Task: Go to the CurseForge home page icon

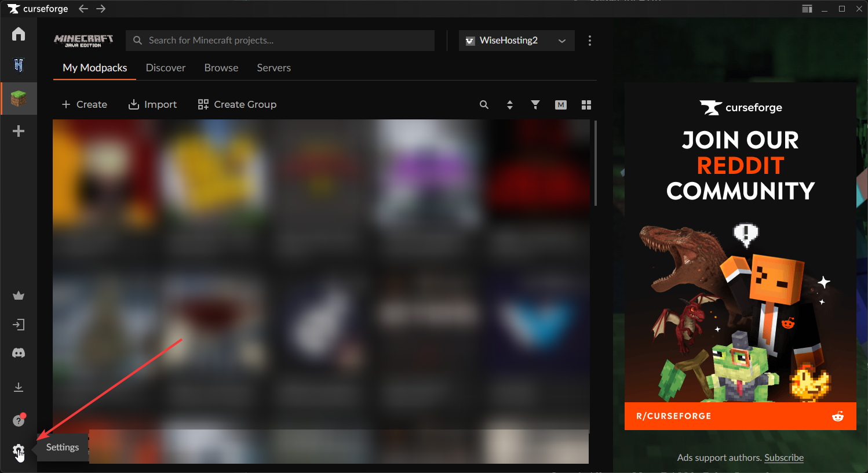Action: (19, 34)
